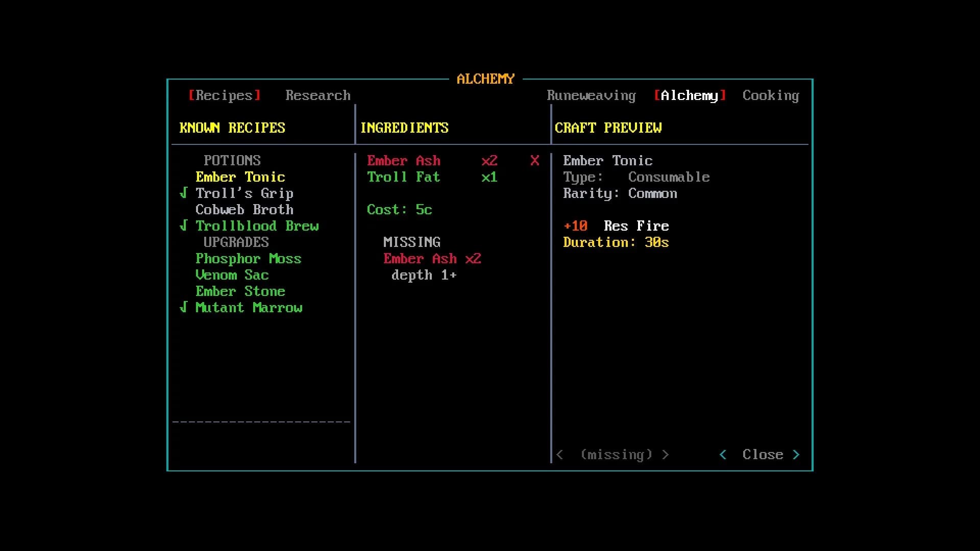Select the Ember Tonic recipe

[240, 177]
